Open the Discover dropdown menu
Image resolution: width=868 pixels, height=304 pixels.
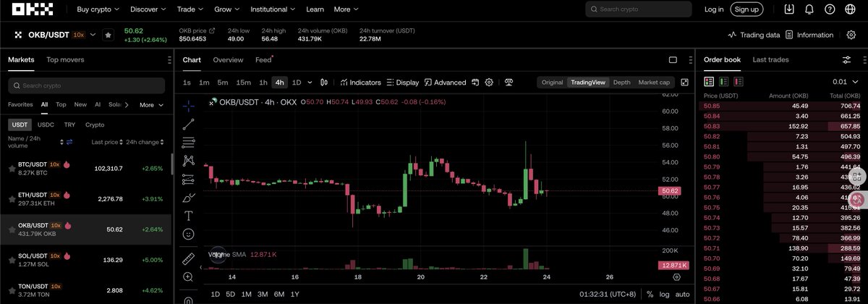coord(149,9)
